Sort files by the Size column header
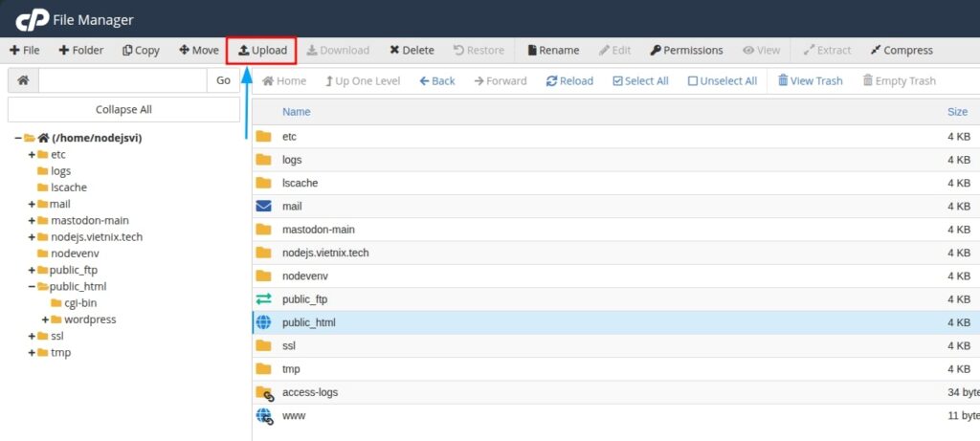This screenshot has width=980, height=441. point(957,112)
